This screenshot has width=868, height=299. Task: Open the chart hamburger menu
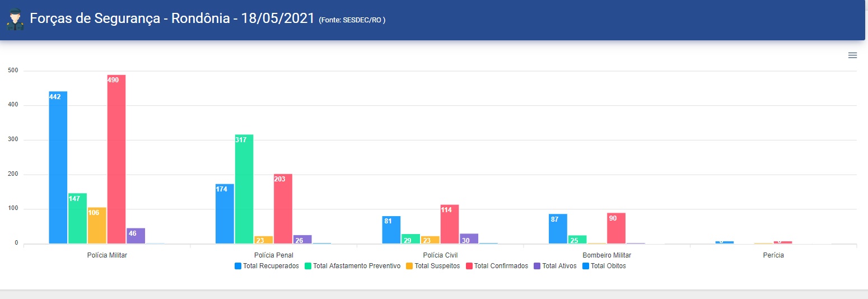pos(852,55)
